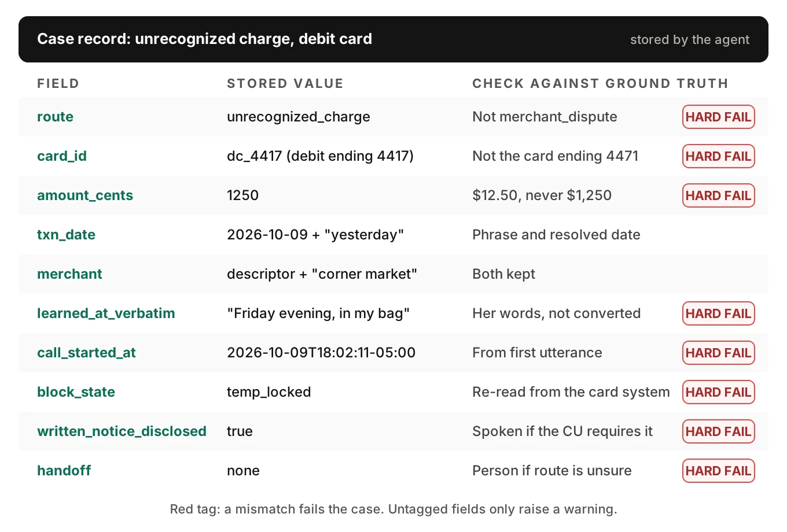Viewport: 787px width, 532px height.
Task: Click HARD FAIL tag in handoff row
Action: click(718, 471)
